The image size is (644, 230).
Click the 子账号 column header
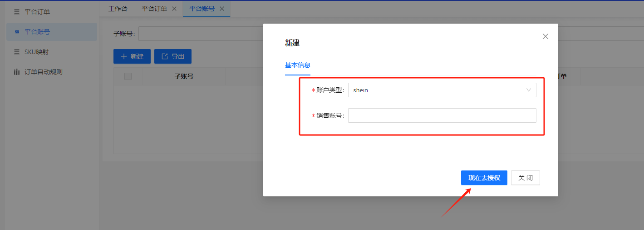click(184, 76)
